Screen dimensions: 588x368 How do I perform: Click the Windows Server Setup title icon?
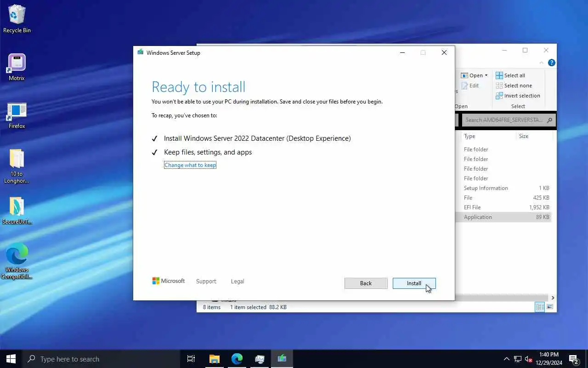[141, 52]
